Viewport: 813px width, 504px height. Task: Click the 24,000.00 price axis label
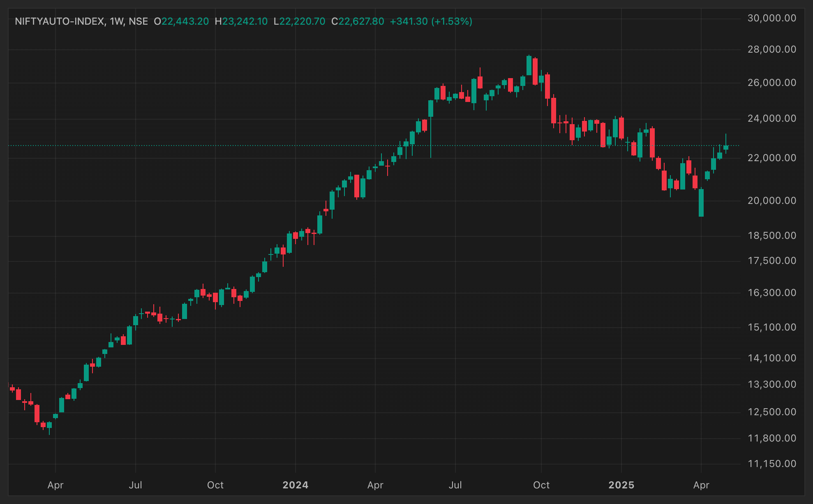coord(772,118)
